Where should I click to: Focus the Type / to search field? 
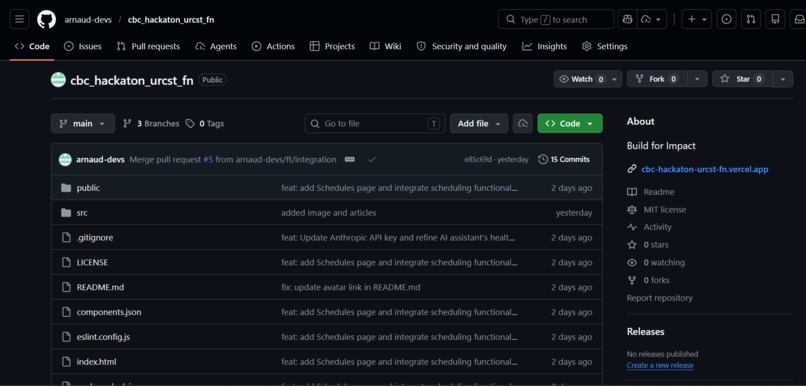[x=556, y=20]
